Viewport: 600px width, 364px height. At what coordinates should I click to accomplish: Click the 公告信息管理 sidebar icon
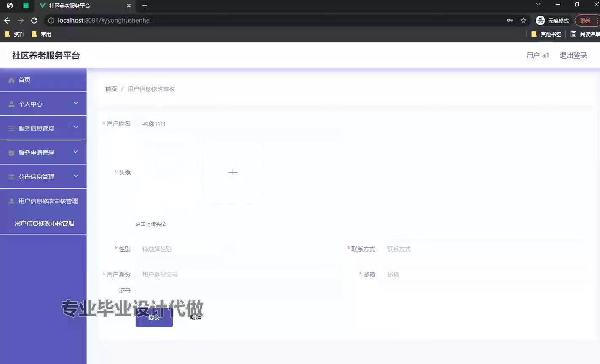click(x=11, y=177)
